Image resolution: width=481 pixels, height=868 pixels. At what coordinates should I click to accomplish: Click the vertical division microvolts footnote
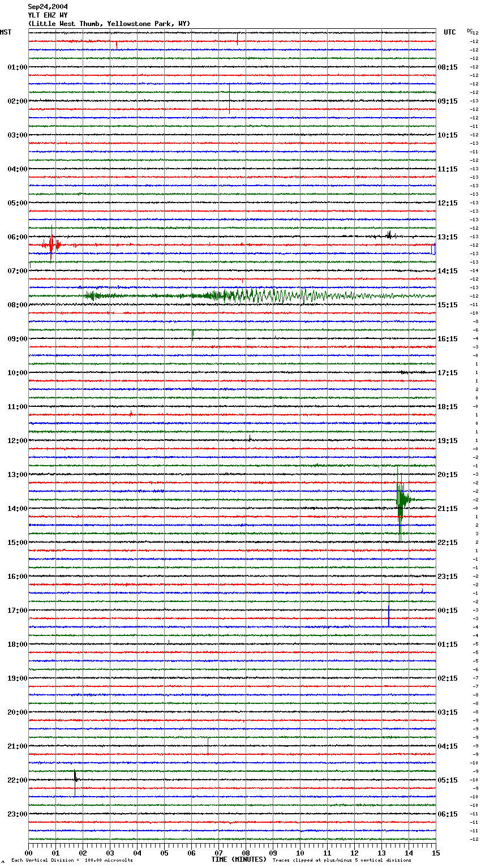[72, 860]
